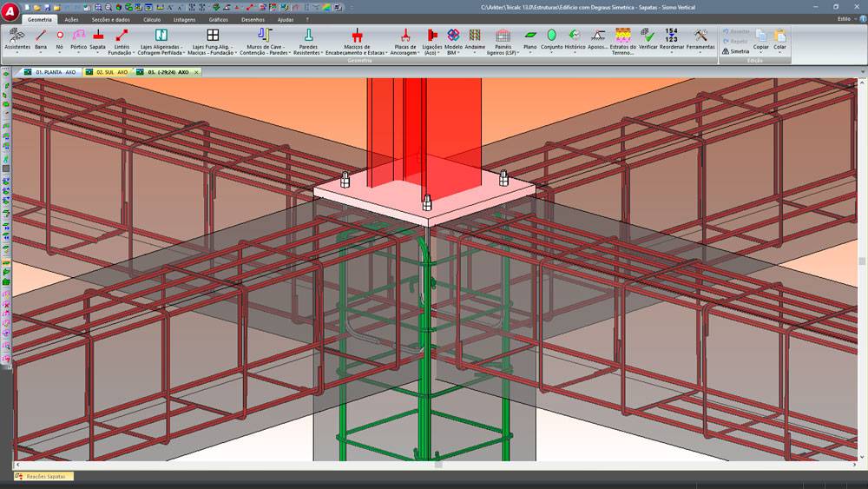This screenshot has width=868, height=489.
Task: Switch to the Cálculo ribbon tab
Action: [x=152, y=19]
